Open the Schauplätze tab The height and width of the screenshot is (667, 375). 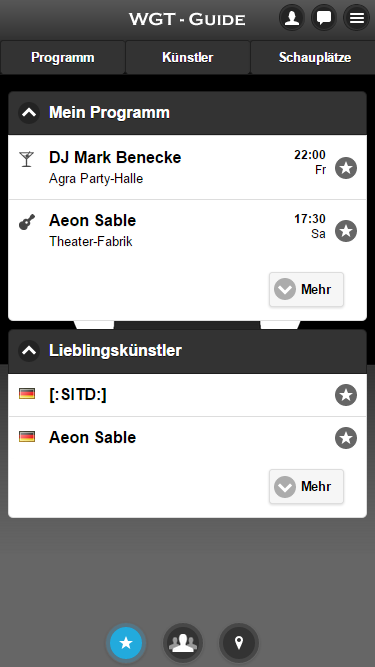click(313, 57)
